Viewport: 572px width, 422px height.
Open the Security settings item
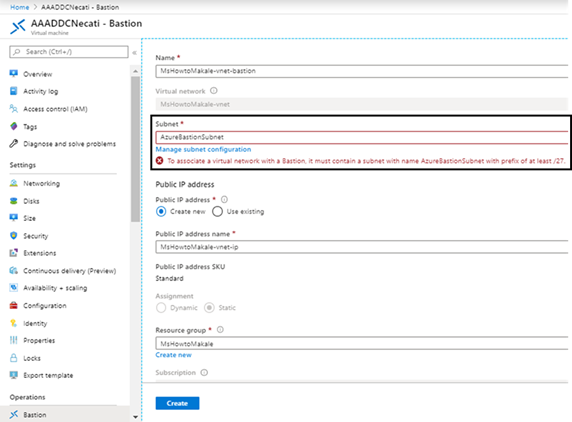point(36,236)
